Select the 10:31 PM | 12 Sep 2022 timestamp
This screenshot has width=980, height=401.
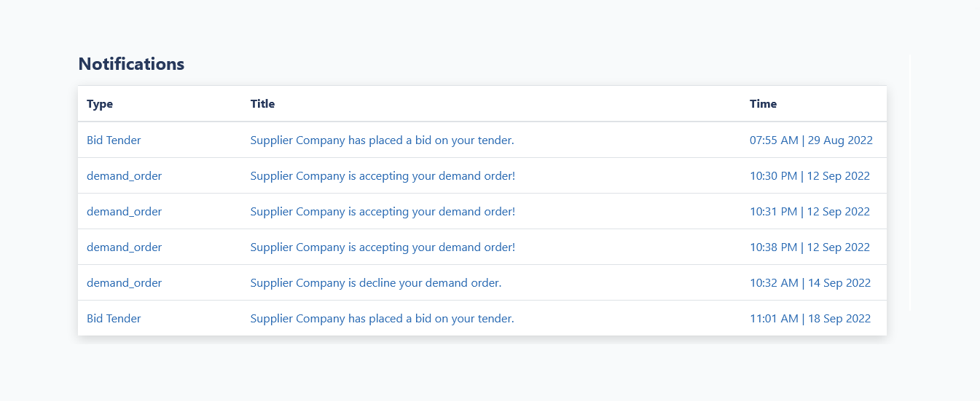(x=810, y=211)
